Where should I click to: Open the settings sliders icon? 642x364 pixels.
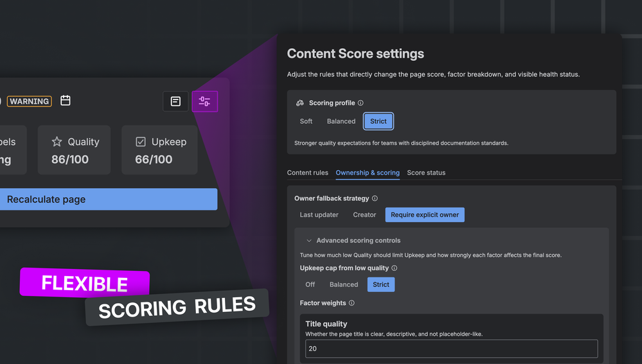205,101
